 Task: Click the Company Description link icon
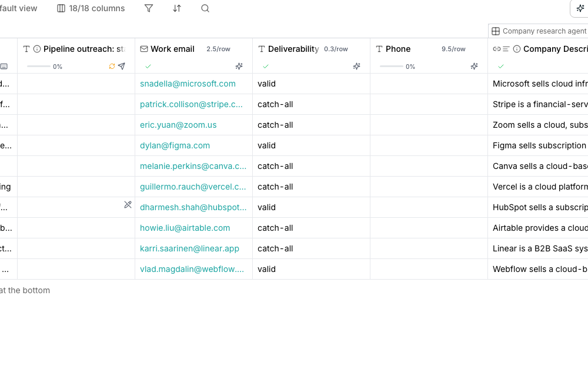[497, 49]
